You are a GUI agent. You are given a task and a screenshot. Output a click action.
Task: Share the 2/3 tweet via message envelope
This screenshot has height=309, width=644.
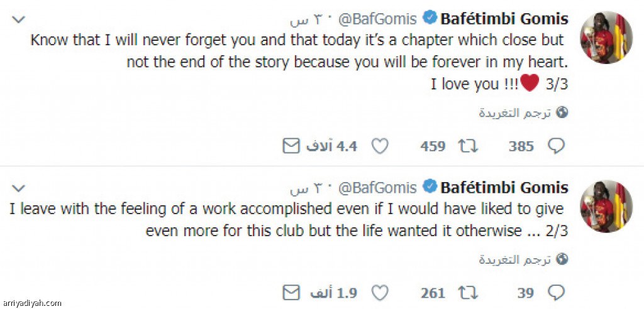290,293
